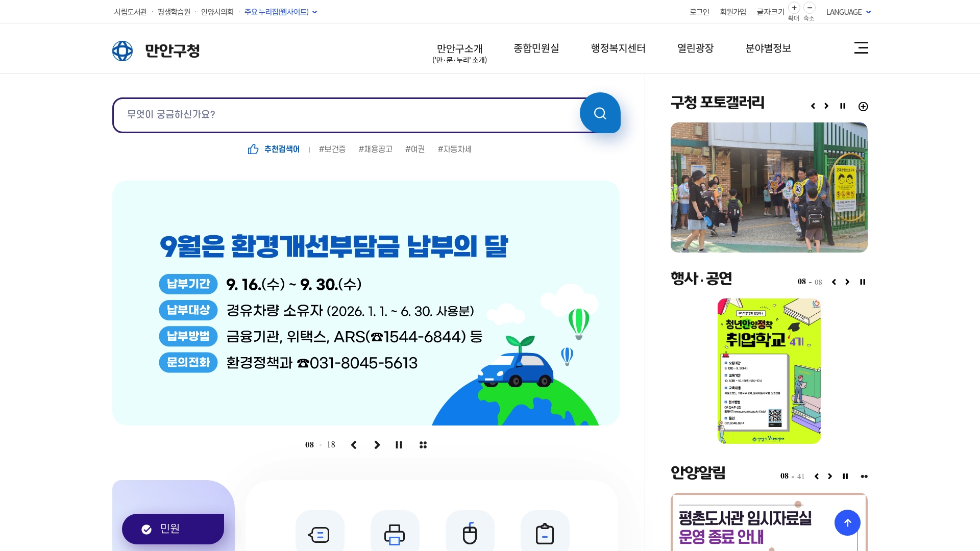Go to previous photo gallery image
The image size is (980, 551).
[x=813, y=106]
